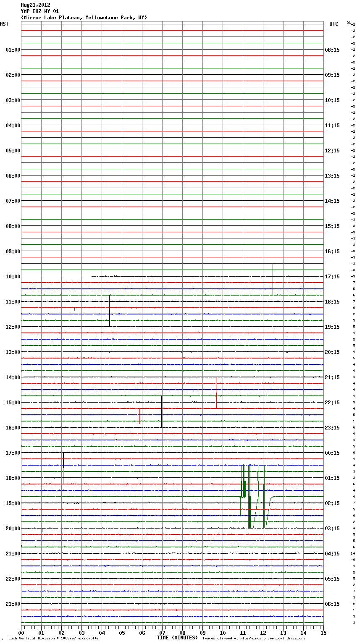This screenshot has width=357, height=644.
Task: Click the 06:15 UTC time label
Action: coord(332,604)
